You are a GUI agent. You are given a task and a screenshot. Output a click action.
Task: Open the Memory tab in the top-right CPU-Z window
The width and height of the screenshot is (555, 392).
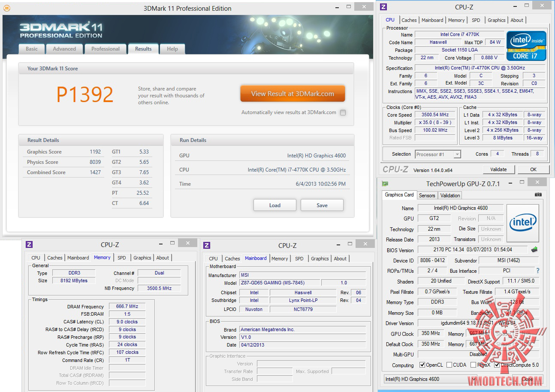pos(456,20)
